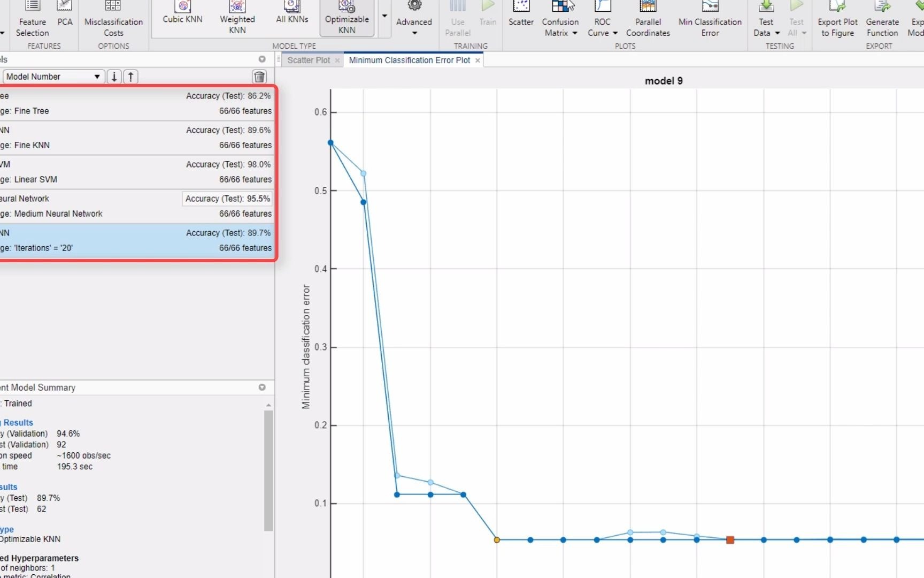Open the Advanced training options dropdown
The image size is (924, 578).
414,32
